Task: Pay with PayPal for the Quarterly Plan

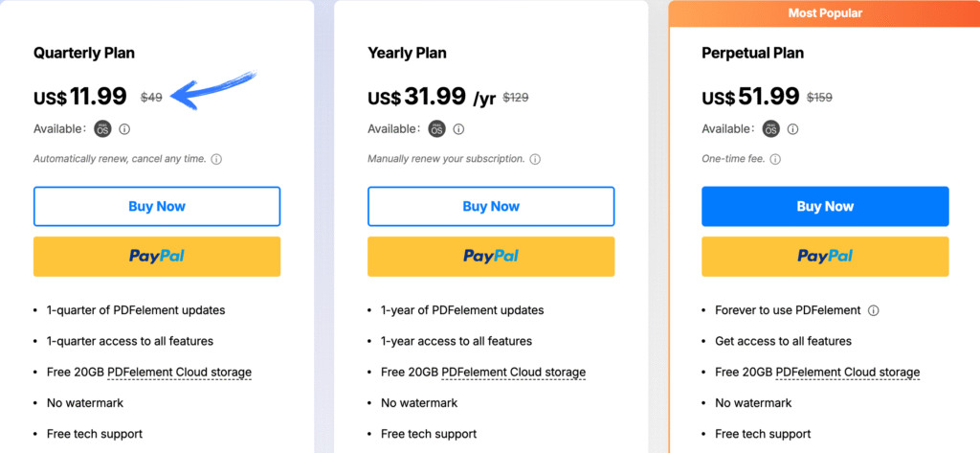Action: point(157,256)
